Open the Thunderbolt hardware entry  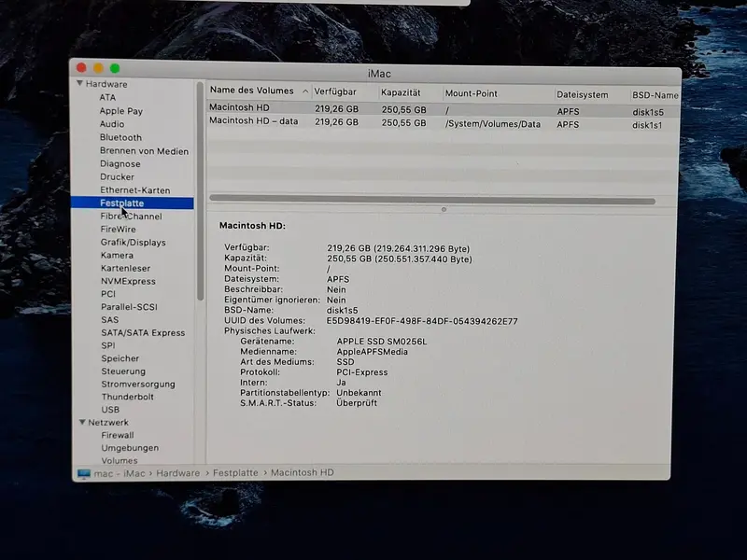click(x=127, y=397)
